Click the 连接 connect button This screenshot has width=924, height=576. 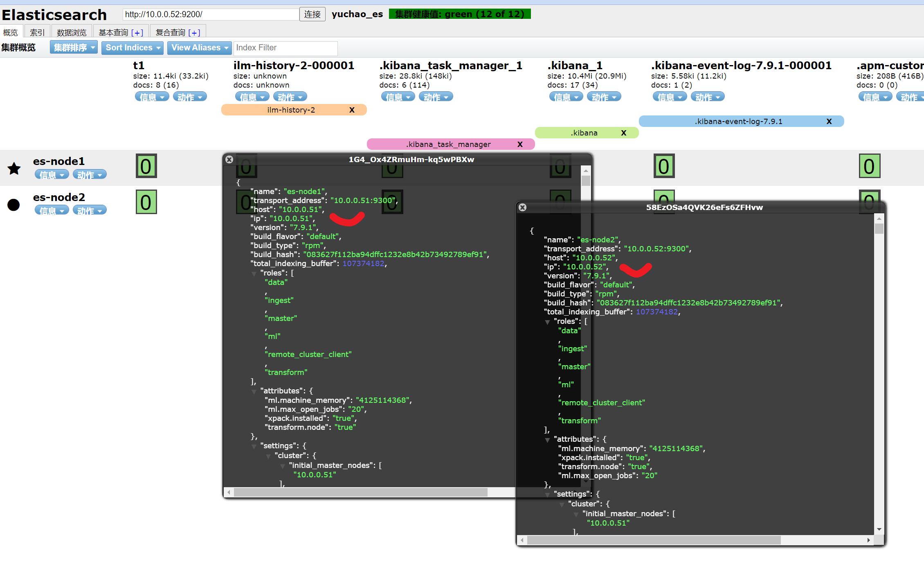(x=312, y=14)
